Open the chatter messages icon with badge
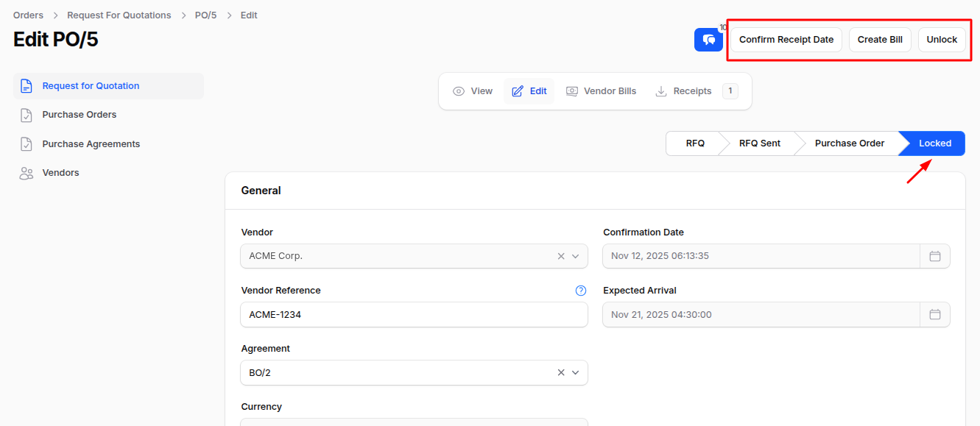The image size is (980, 426). tap(708, 40)
